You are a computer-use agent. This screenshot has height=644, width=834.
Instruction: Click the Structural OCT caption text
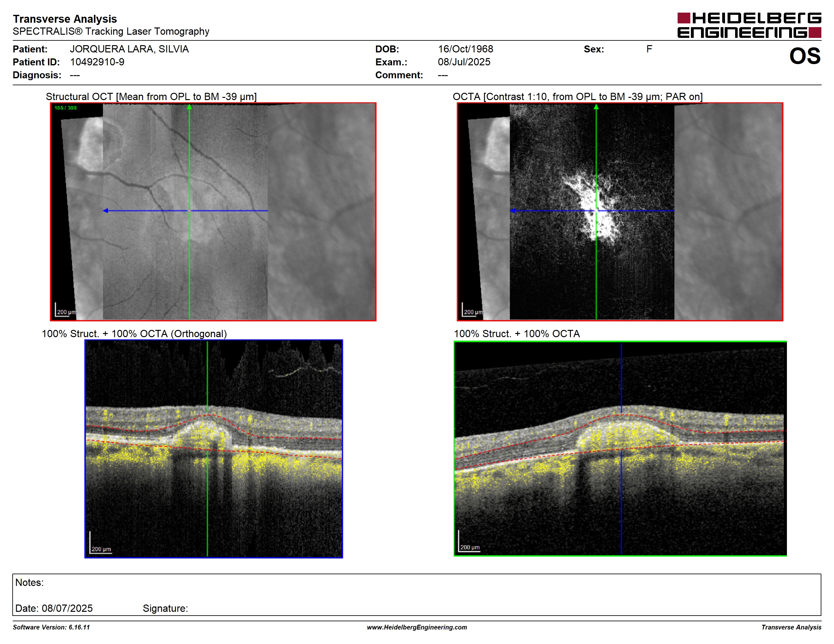[151, 97]
